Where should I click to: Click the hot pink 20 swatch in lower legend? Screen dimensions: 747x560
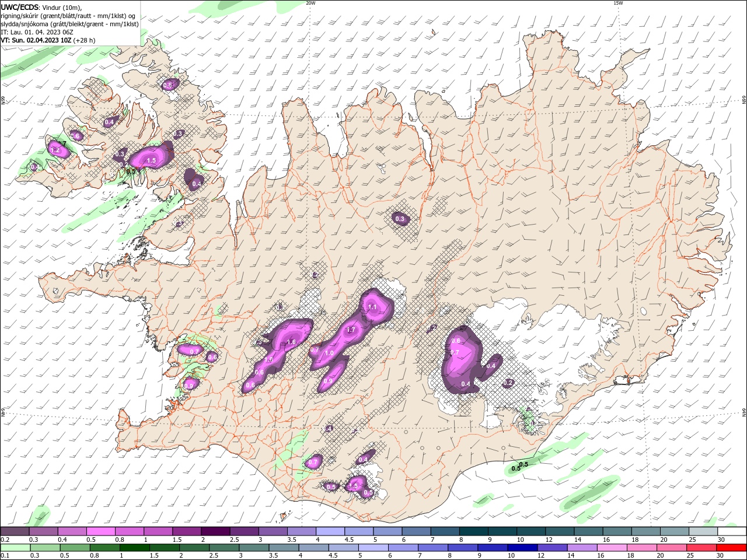671,548
